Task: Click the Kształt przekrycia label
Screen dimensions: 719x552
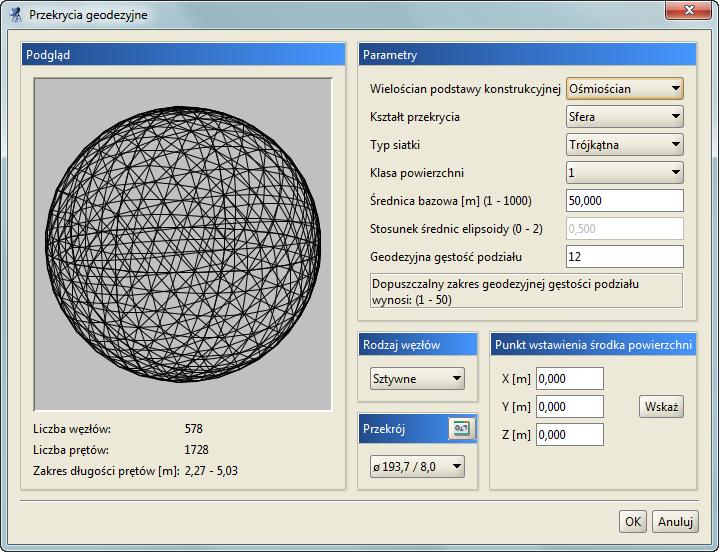Action: (415, 117)
